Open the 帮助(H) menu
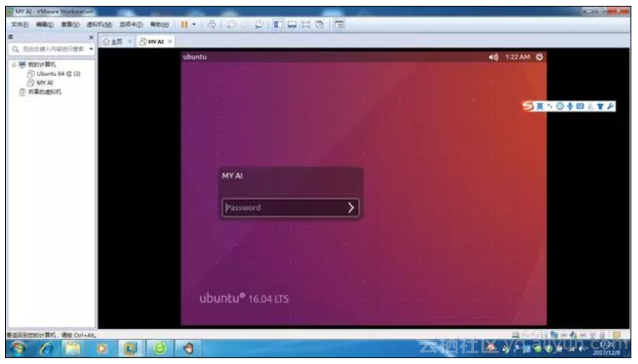The height and width of the screenshot is (364, 638). click(x=159, y=25)
